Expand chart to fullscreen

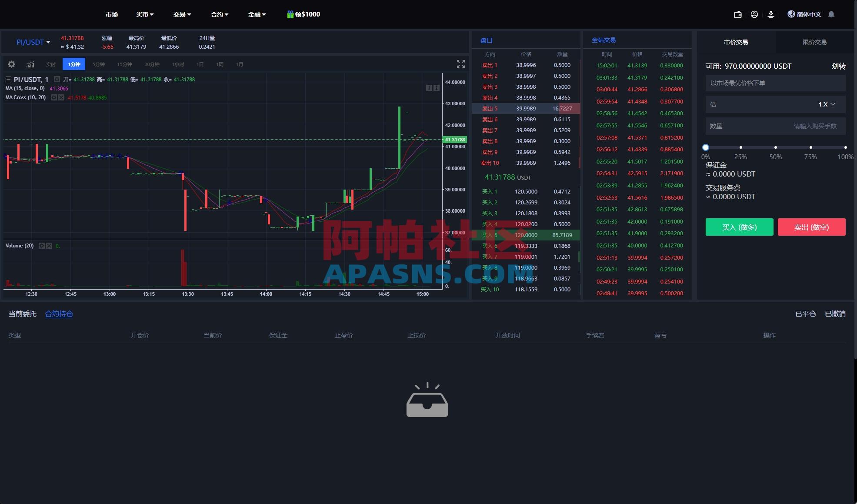(461, 64)
